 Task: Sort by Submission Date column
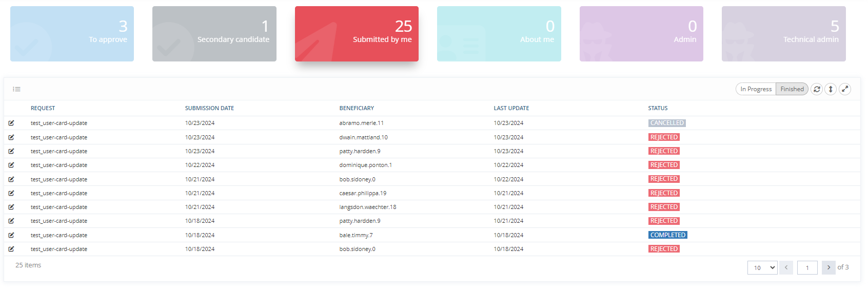click(209, 108)
